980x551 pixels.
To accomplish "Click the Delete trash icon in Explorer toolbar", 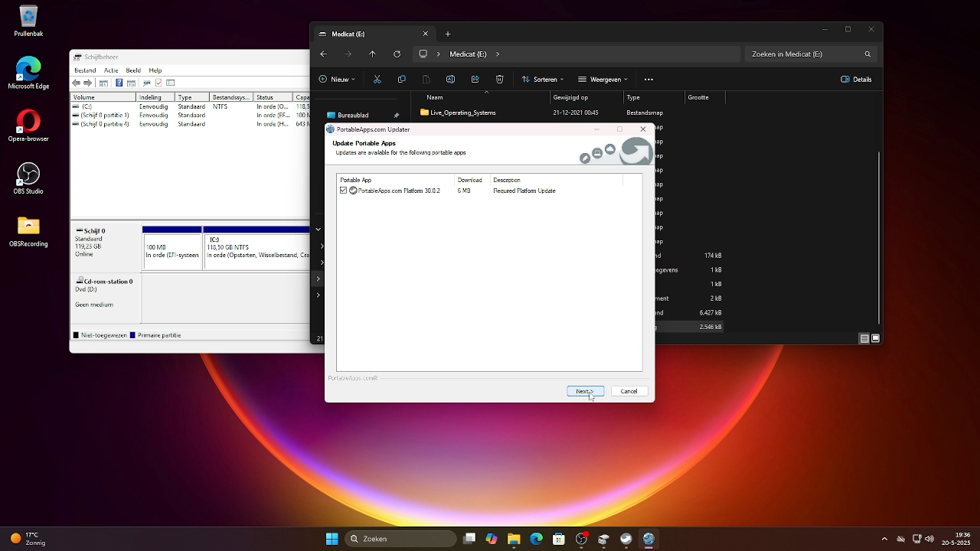I will click(x=499, y=79).
